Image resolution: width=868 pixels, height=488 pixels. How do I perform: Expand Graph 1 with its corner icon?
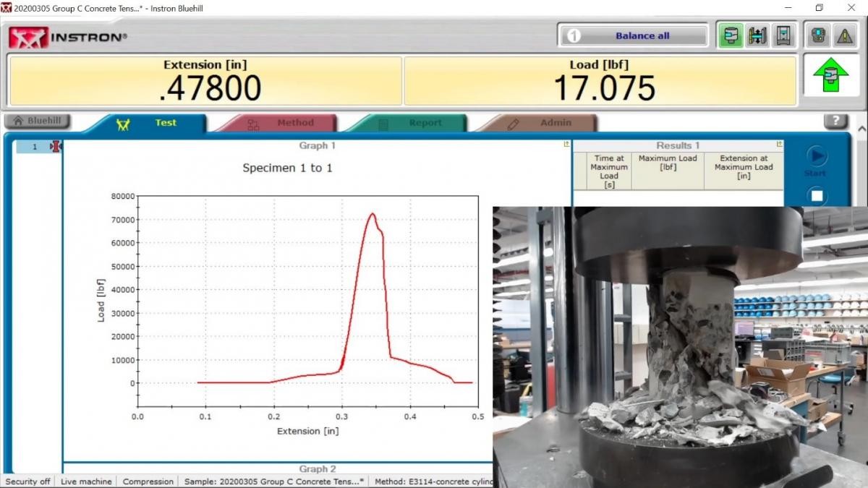[566, 145]
